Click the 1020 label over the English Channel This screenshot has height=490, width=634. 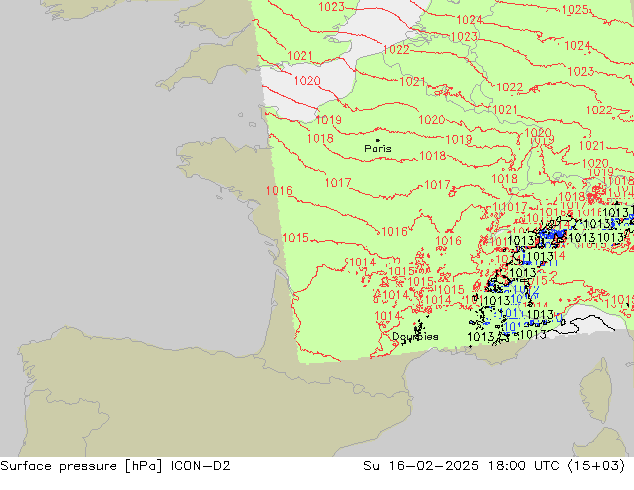coord(307,81)
